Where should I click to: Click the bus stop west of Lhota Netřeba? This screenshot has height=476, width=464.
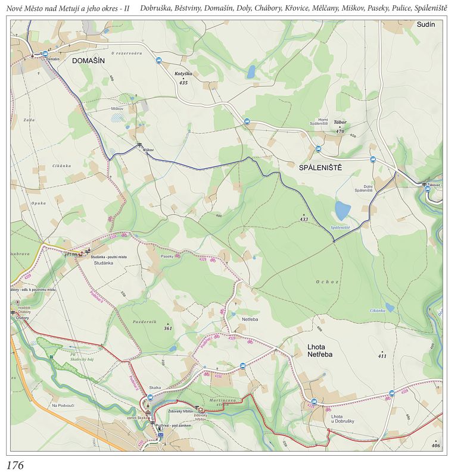pyautogui.click(x=242, y=365)
